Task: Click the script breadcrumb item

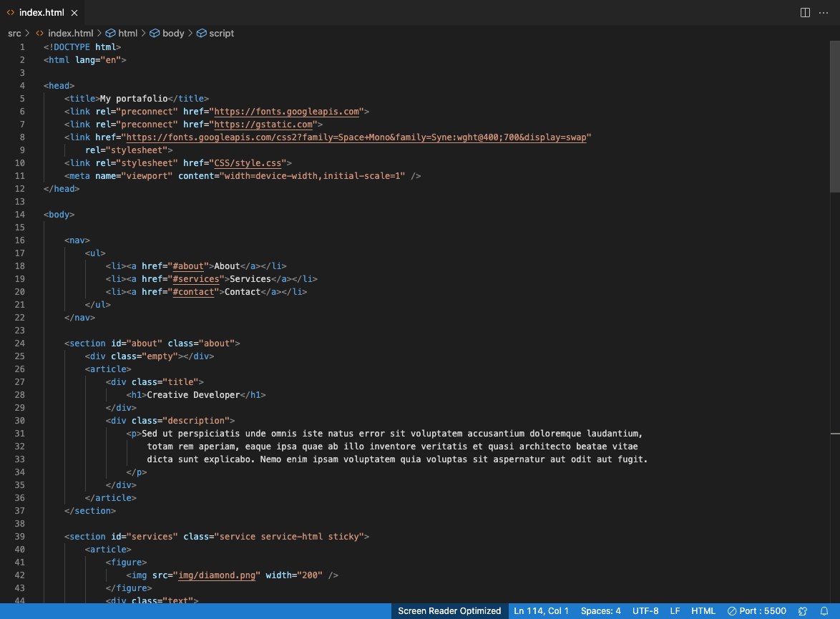Action: coord(221,34)
